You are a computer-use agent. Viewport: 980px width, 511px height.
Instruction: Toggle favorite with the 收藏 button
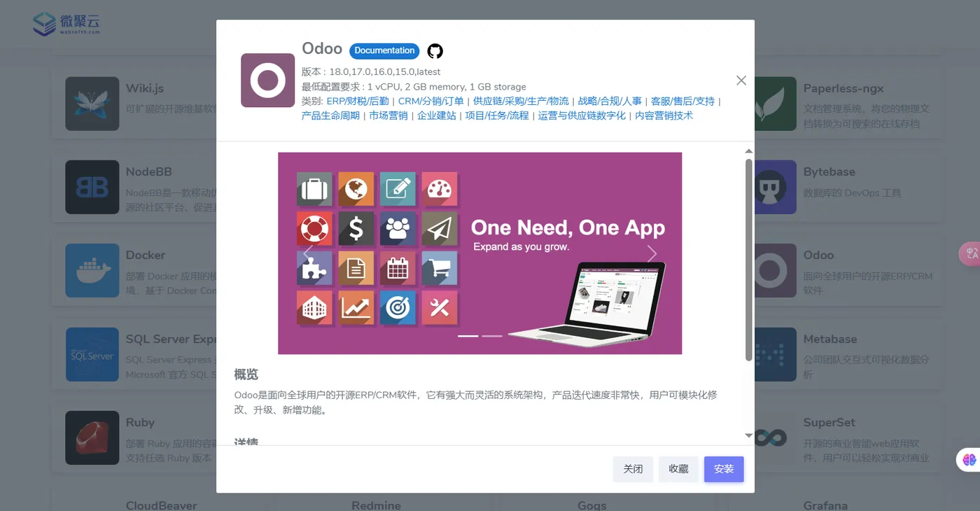click(678, 469)
